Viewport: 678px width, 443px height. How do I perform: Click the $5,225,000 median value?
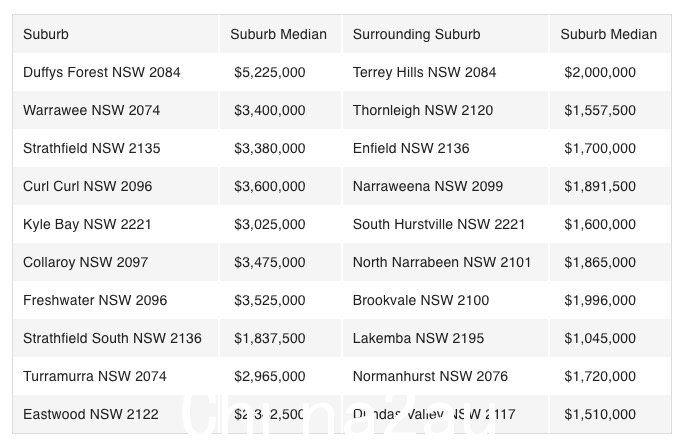(270, 72)
